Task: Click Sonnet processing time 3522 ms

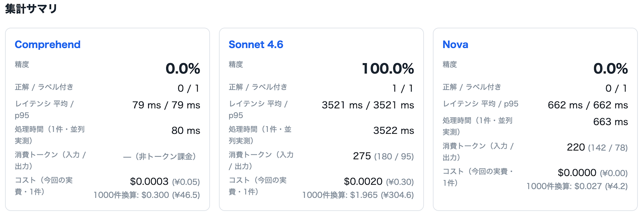Action: pyautogui.click(x=393, y=131)
